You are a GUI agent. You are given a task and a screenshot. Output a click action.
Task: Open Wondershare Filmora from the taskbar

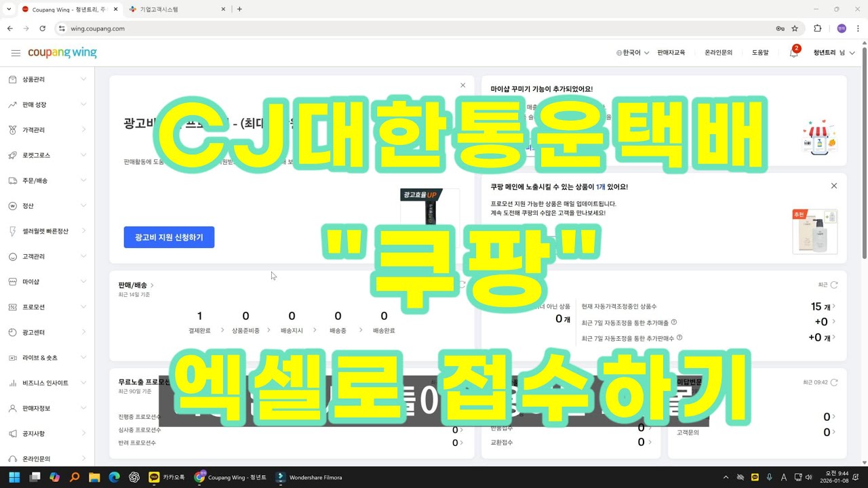309,477
